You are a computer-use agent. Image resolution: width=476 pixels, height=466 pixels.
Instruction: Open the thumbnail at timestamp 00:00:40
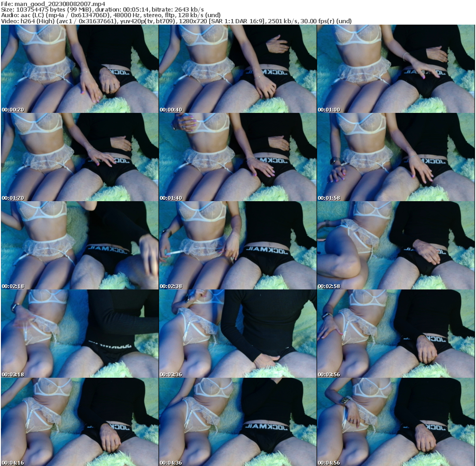click(x=237, y=67)
